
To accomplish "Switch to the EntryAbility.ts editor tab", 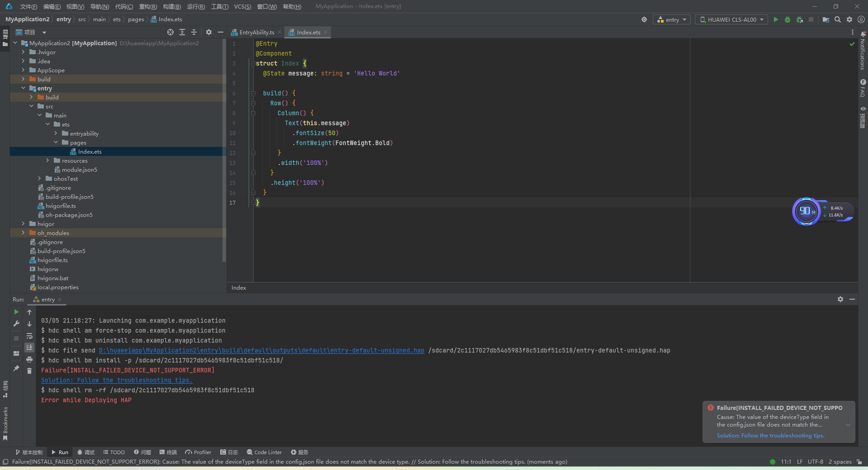I will (x=256, y=32).
